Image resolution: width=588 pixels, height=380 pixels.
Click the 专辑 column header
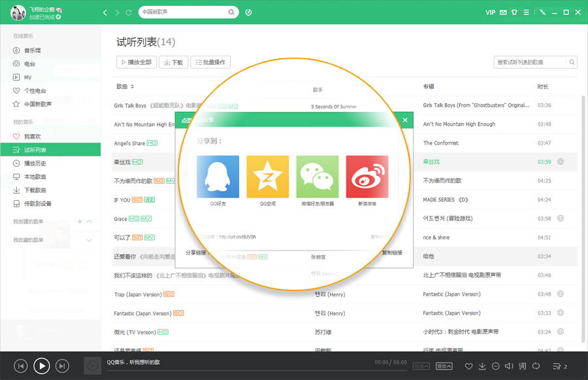pos(429,87)
